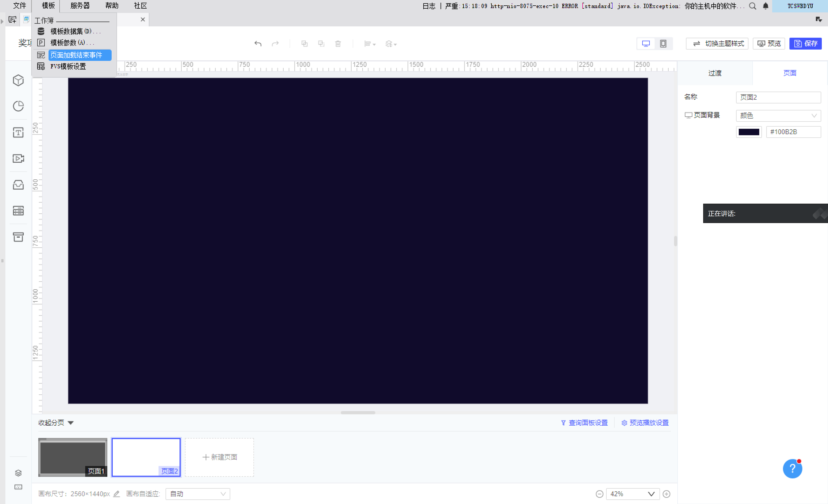Click the layers icon at bottom-left sidebar
This screenshot has width=828, height=504.
(x=18, y=473)
